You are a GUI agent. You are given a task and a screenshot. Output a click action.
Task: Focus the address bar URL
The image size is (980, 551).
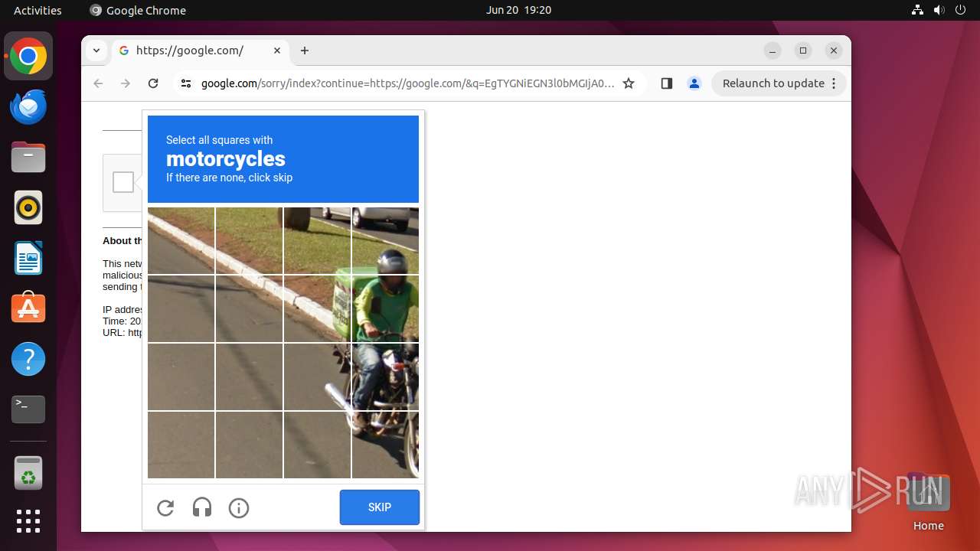point(407,83)
